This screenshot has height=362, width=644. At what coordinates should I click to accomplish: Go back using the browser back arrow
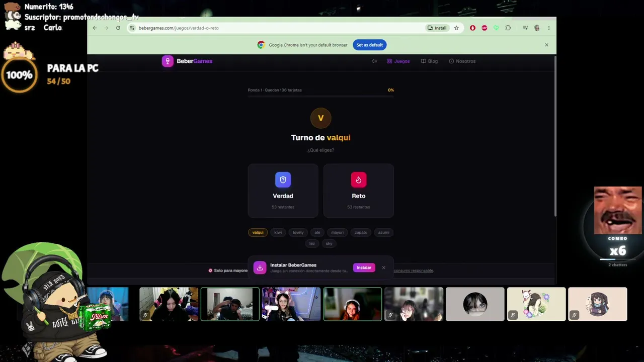pyautogui.click(x=95, y=28)
